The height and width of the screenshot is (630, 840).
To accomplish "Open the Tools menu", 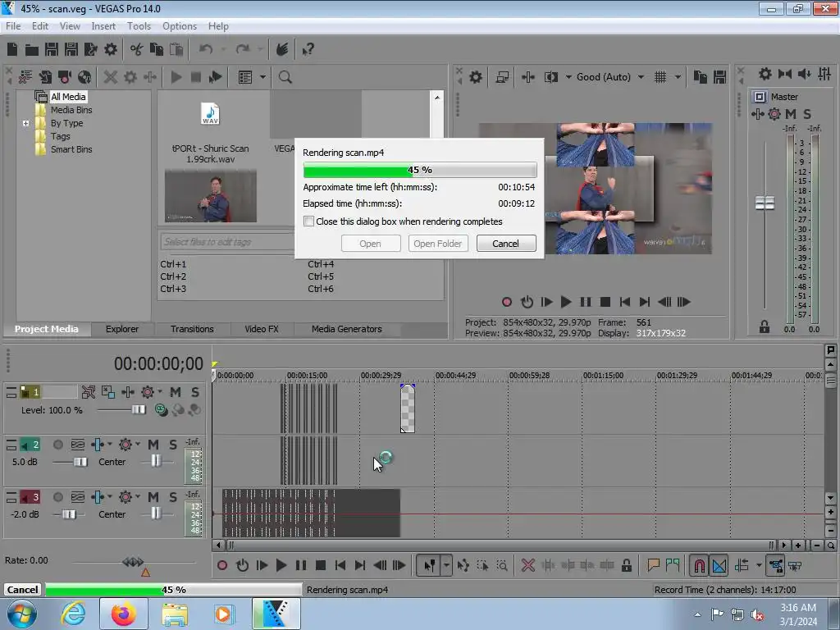I will click(139, 26).
